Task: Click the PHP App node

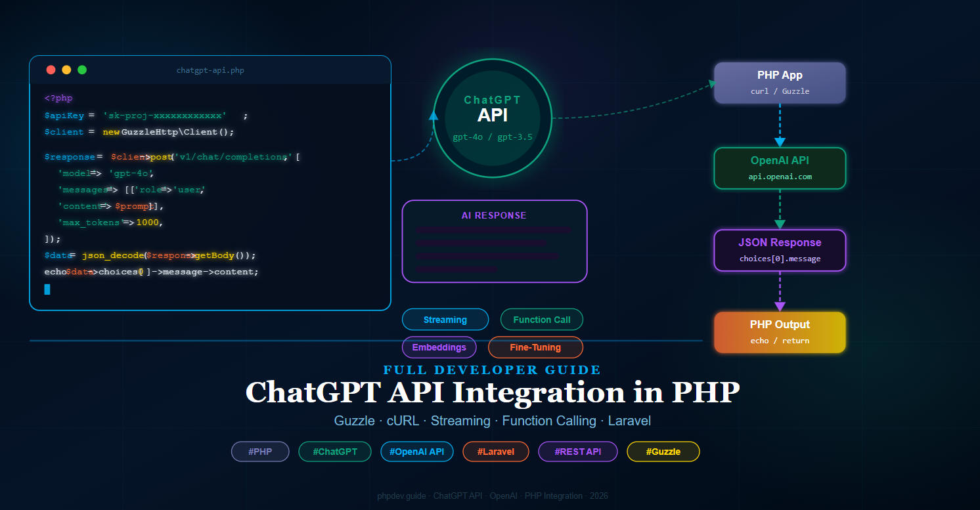Action: 779,83
